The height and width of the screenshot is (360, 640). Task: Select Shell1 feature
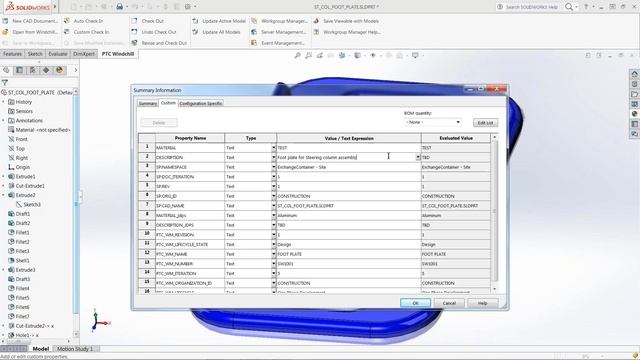(22, 260)
